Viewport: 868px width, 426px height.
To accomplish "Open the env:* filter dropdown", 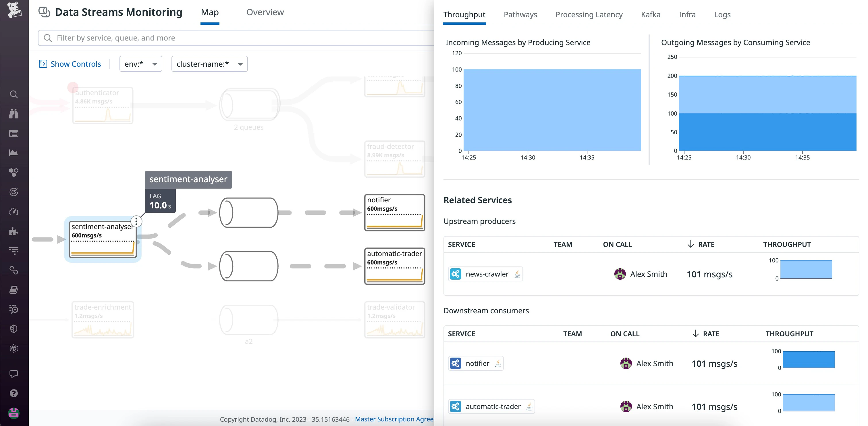I will pyautogui.click(x=140, y=64).
